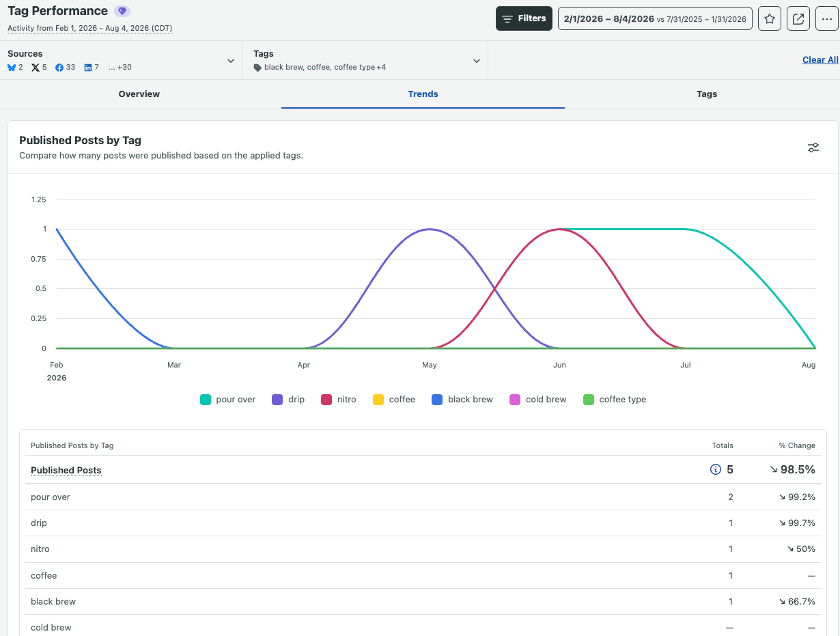Click the LinkedIn source icon
This screenshot has width=840, height=636.
88,68
